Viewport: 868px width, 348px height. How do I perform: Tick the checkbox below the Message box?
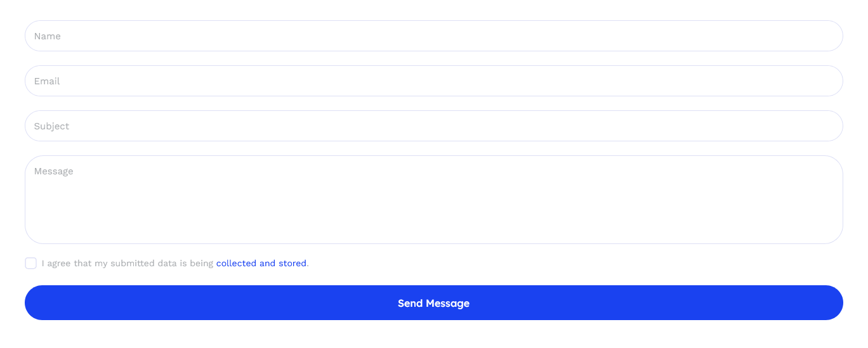tap(31, 263)
